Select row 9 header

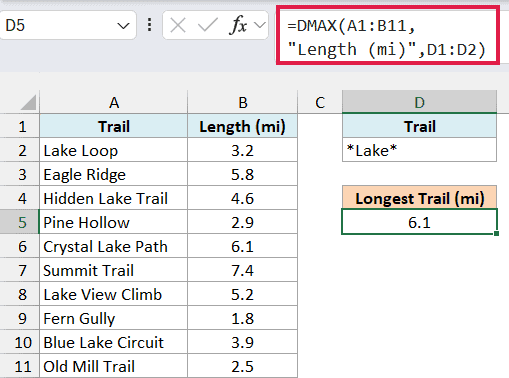(20, 318)
